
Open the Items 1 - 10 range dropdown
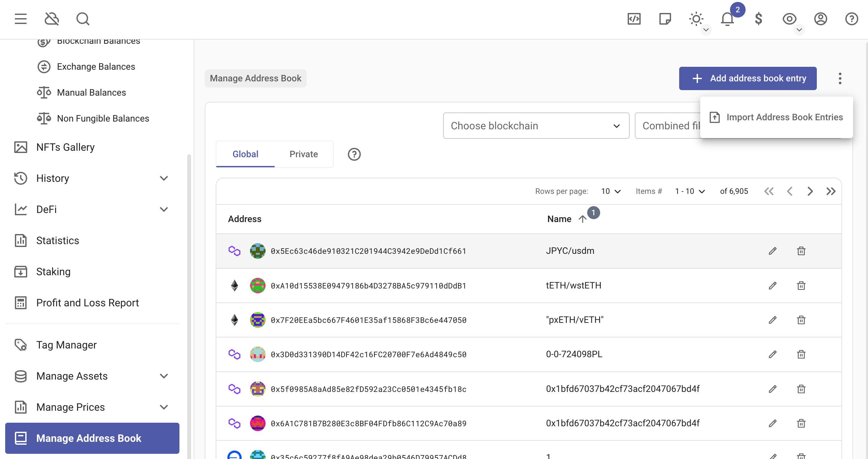(690, 191)
